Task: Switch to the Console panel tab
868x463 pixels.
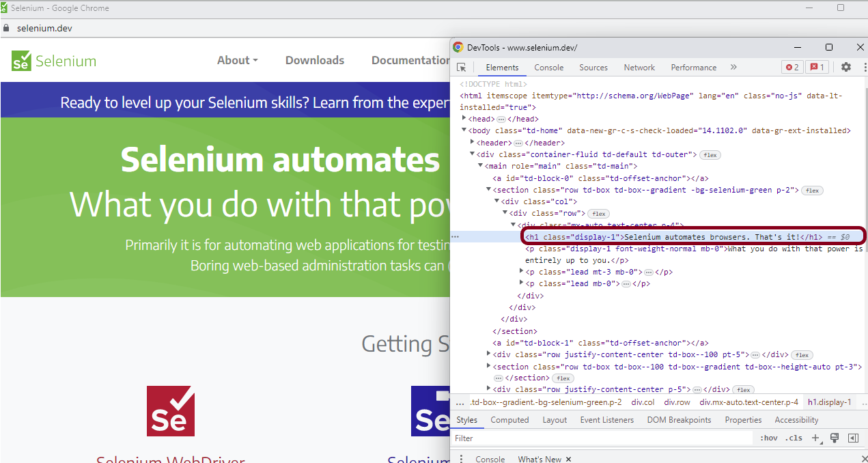Action: pyautogui.click(x=548, y=67)
